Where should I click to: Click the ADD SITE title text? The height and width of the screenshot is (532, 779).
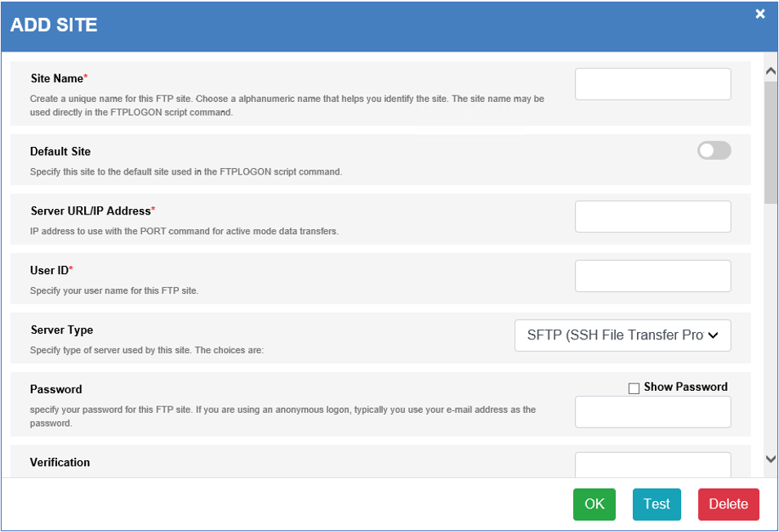pyautogui.click(x=54, y=24)
